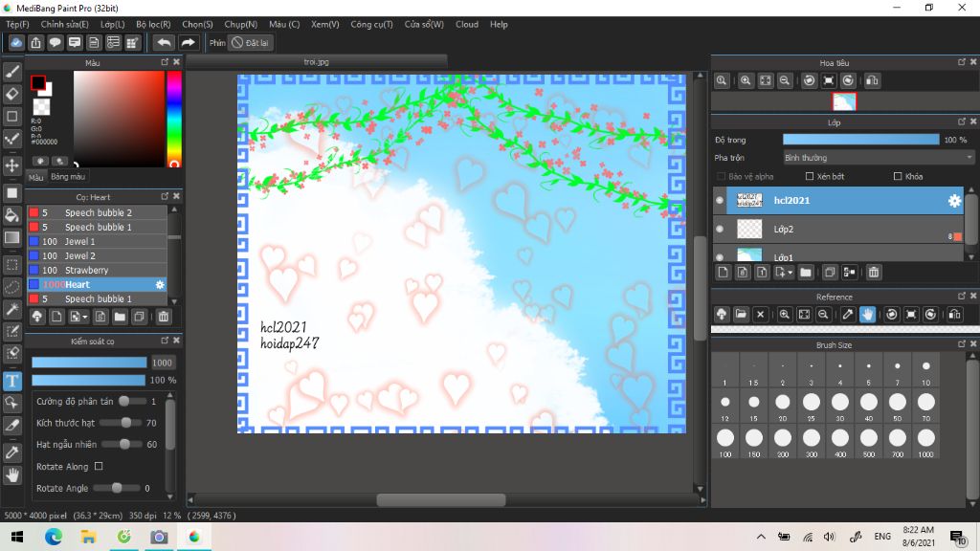Switch to the Bảng màu tab
This screenshot has width=980, height=551.
[x=68, y=177]
